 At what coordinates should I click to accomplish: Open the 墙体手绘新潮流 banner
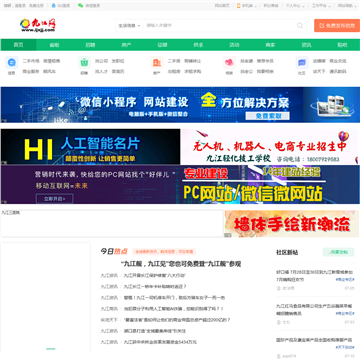292,224
